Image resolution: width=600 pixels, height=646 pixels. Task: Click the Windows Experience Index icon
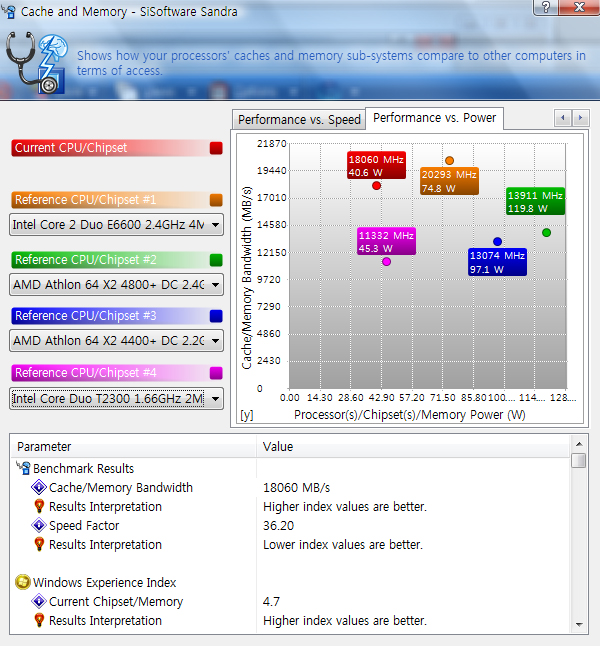[23, 582]
